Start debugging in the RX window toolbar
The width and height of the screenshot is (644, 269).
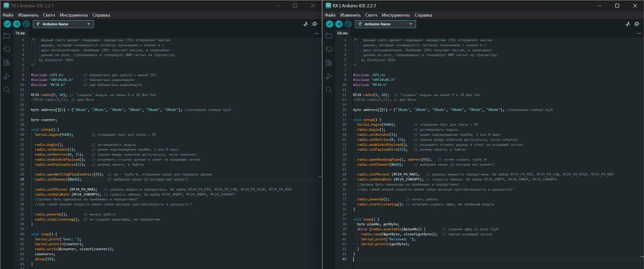[347, 24]
